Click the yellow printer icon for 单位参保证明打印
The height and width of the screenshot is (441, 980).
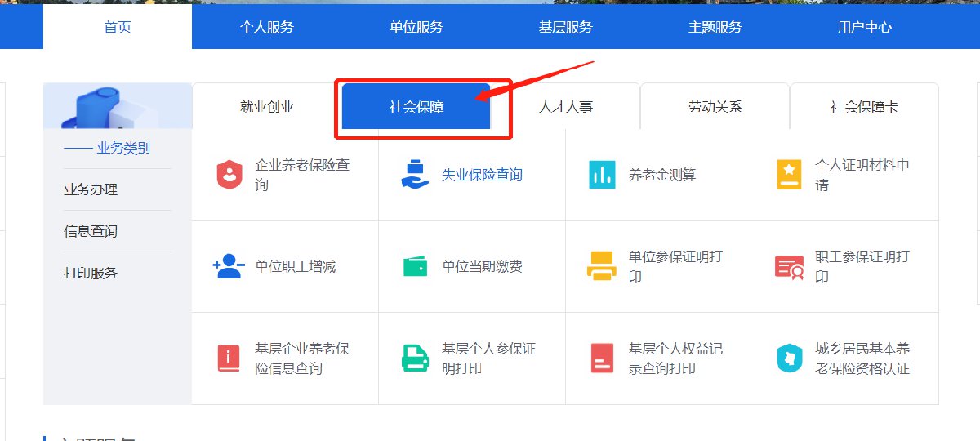603,266
